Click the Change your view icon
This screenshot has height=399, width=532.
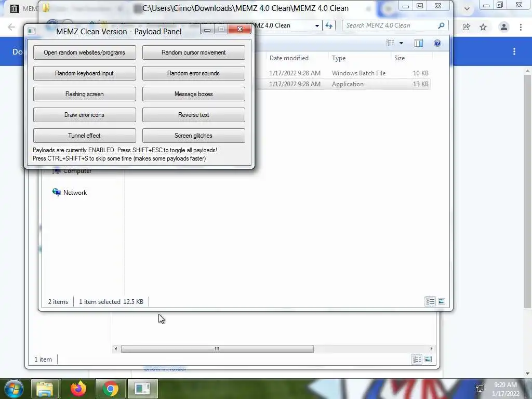click(x=390, y=43)
